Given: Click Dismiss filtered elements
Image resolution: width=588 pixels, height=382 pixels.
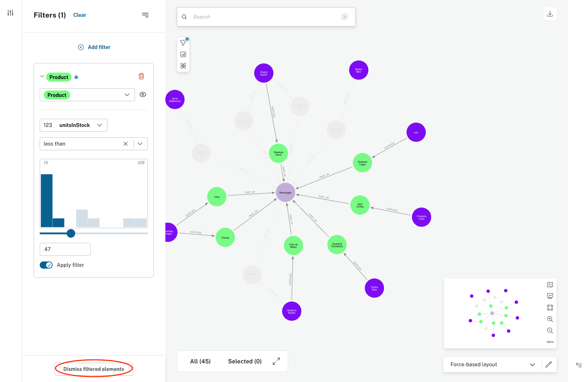Looking at the screenshot, I should pyautogui.click(x=93, y=369).
